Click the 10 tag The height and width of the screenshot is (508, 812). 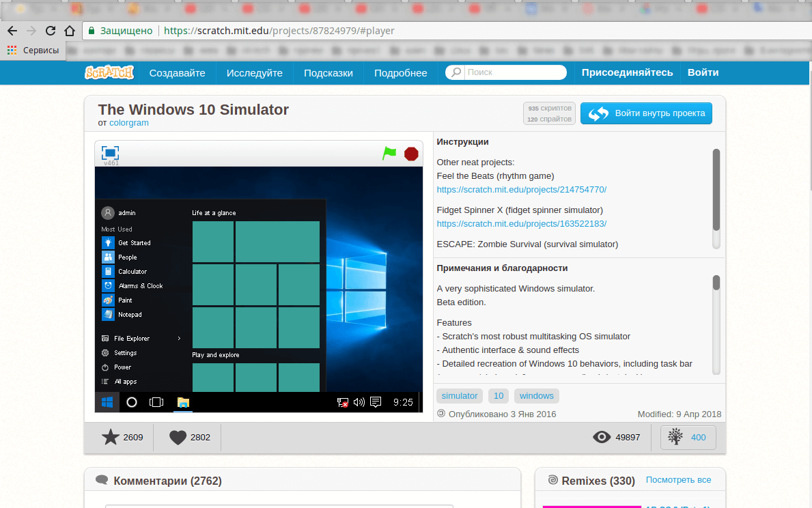499,395
